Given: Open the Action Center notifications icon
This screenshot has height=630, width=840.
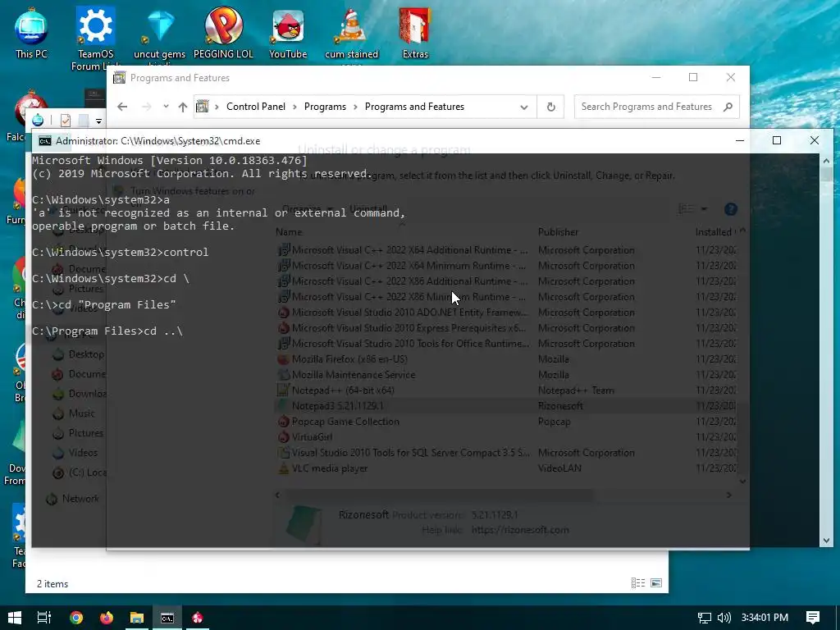Looking at the screenshot, I should click(813, 618).
